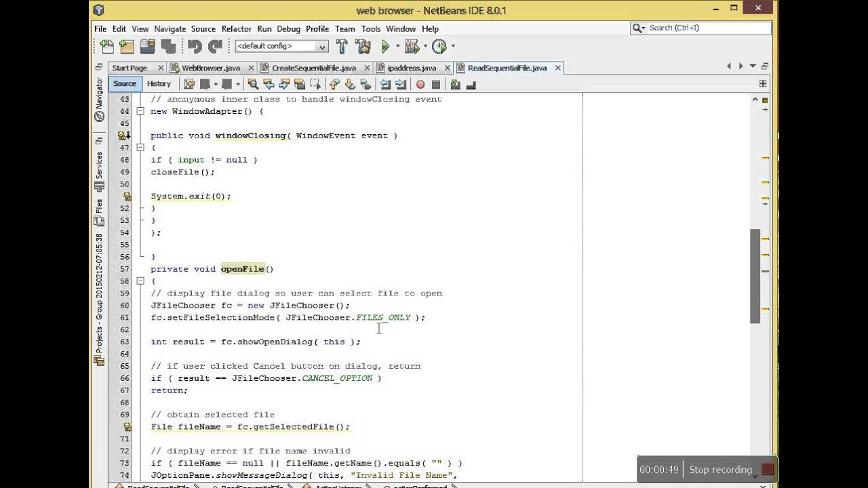Click Clean and Build Project icon

click(x=363, y=46)
